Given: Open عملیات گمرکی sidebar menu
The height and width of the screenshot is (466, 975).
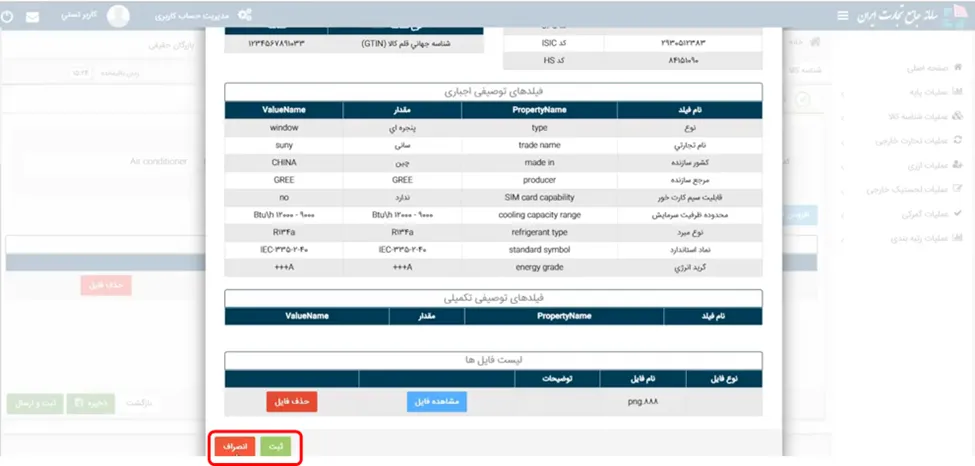Looking at the screenshot, I should pyautogui.click(x=925, y=213).
